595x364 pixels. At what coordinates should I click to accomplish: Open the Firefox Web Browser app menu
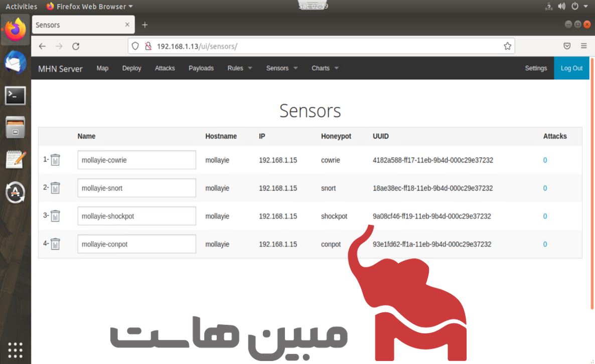coord(90,7)
